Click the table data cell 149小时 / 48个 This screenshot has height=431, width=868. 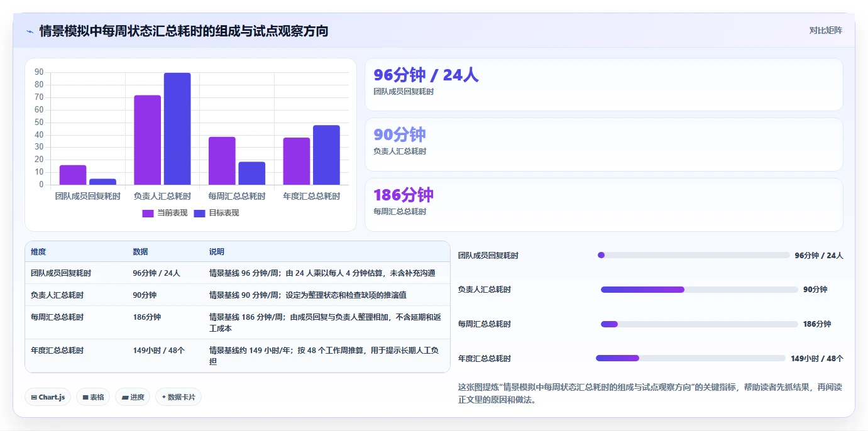[x=158, y=351]
